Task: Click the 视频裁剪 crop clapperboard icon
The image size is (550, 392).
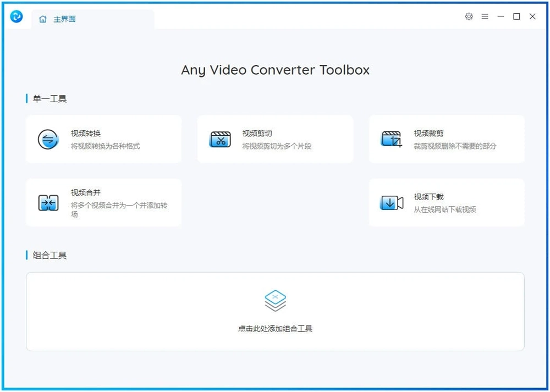Action: [391, 139]
